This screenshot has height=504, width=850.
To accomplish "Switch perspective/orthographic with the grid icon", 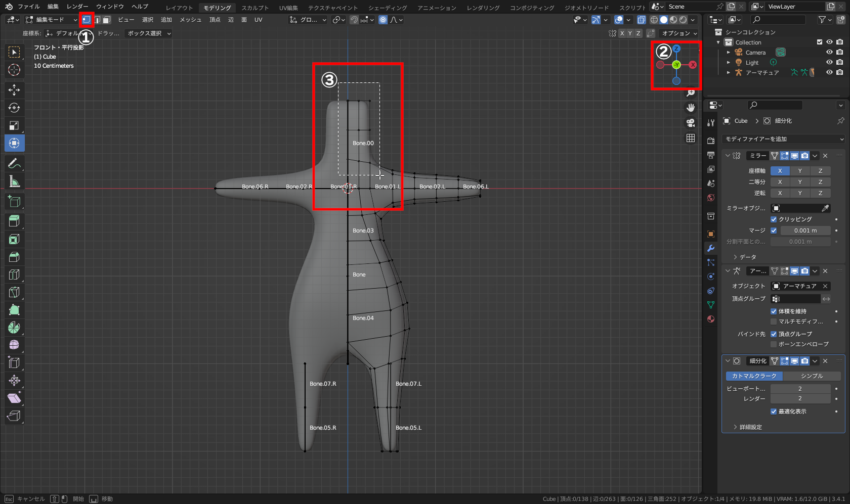I will [x=691, y=138].
